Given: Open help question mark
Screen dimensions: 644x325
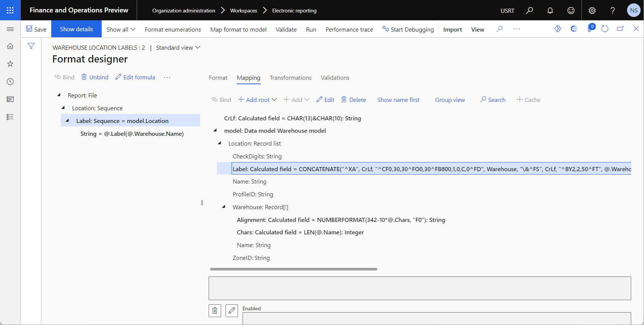Looking at the screenshot, I should pyautogui.click(x=613, y=10).
